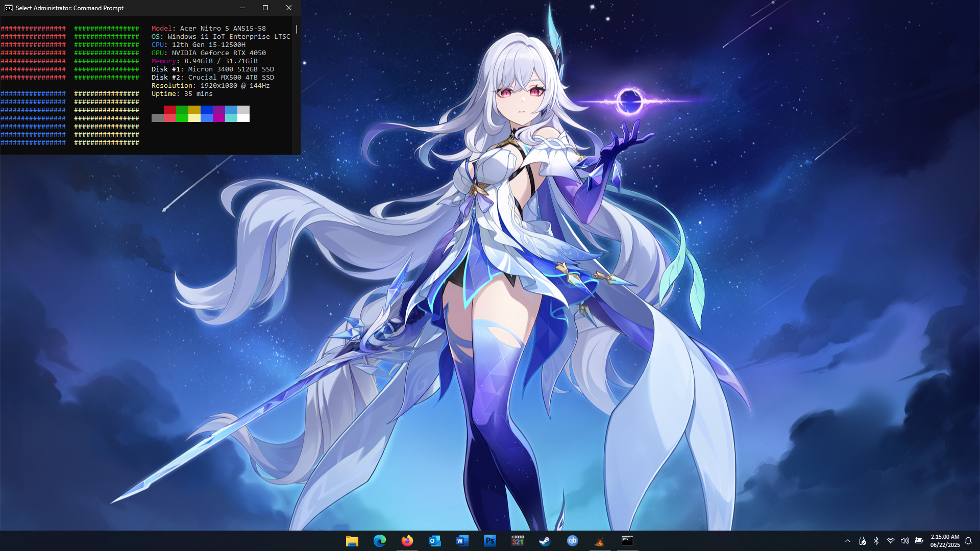Image resolution: width=980 pixels, height=551 pixels.
Task: Launch Microsoft Edge from the taskbar
Action: [380, 541]
